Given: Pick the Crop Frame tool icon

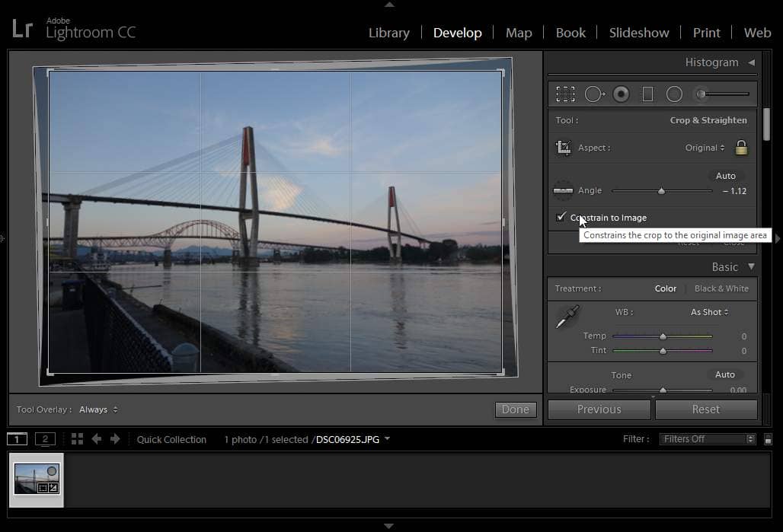Looking at the screenshot, I should 563,148.
